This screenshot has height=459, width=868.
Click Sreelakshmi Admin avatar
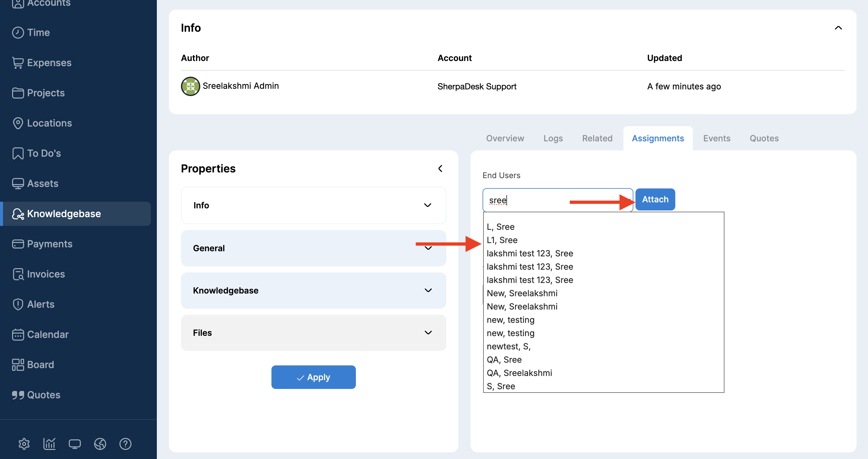coord(190,86)
